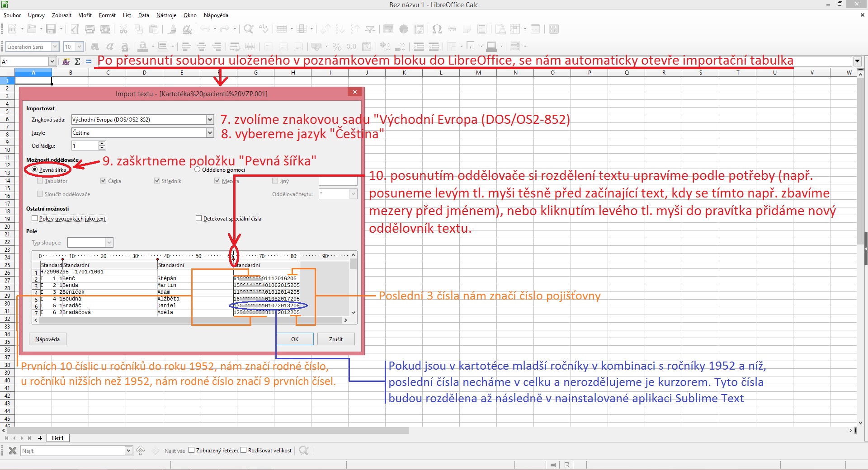Click the Align left icon

point(187,47)
